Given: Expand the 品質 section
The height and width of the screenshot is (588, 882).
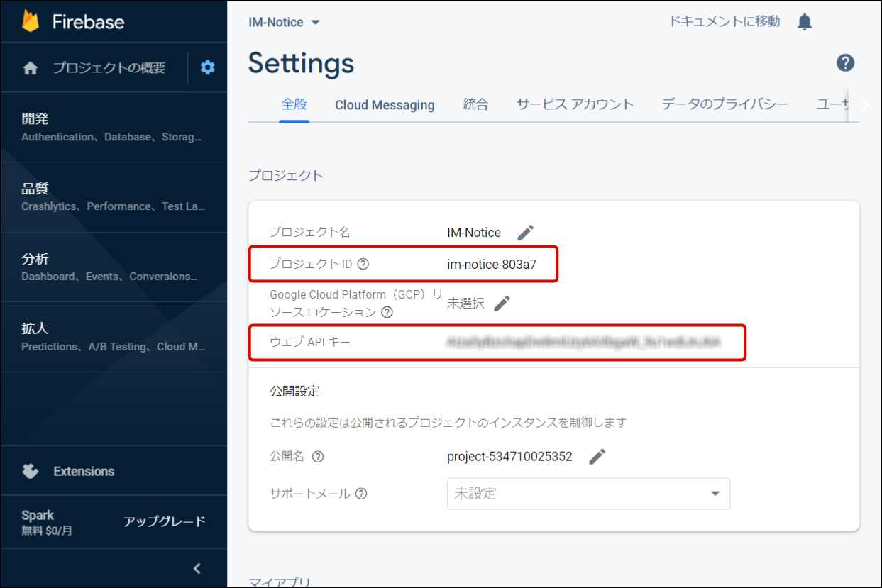Looking at the screenshot, I should point(114,197).
